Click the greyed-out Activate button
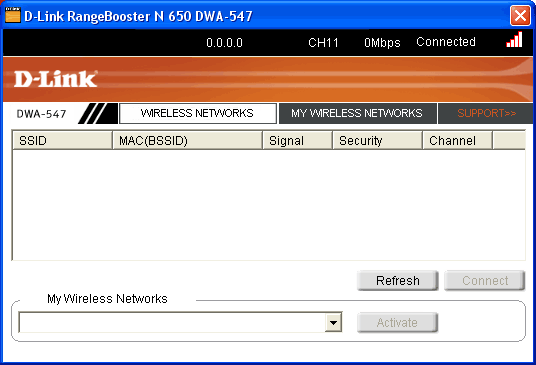This screenshot has width=536, height=365. point(398,322)
